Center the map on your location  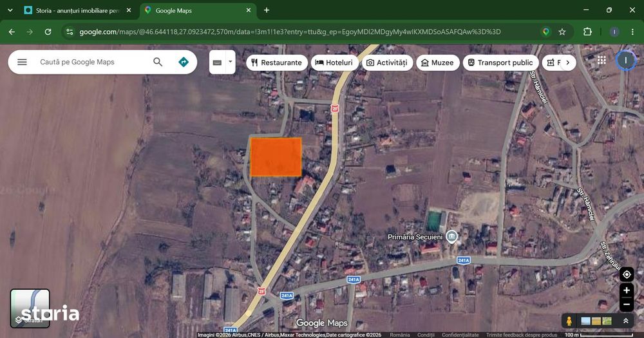(x=627, y=274)
